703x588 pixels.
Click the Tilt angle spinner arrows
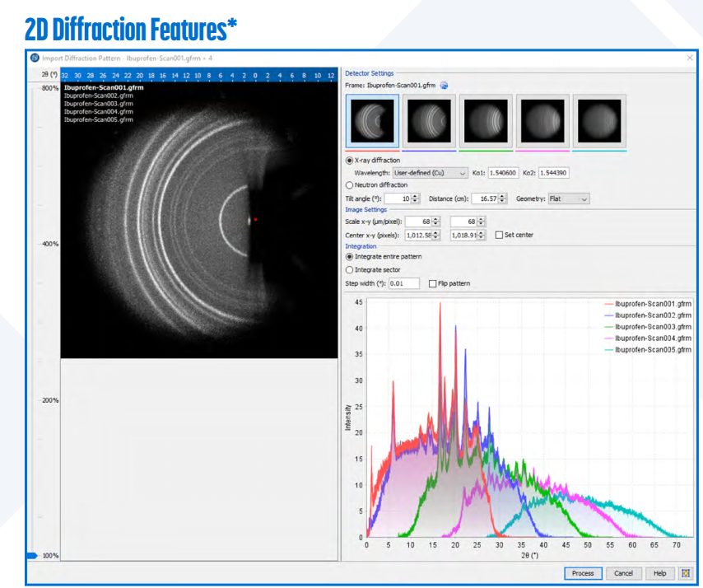[x=415, y=198]
